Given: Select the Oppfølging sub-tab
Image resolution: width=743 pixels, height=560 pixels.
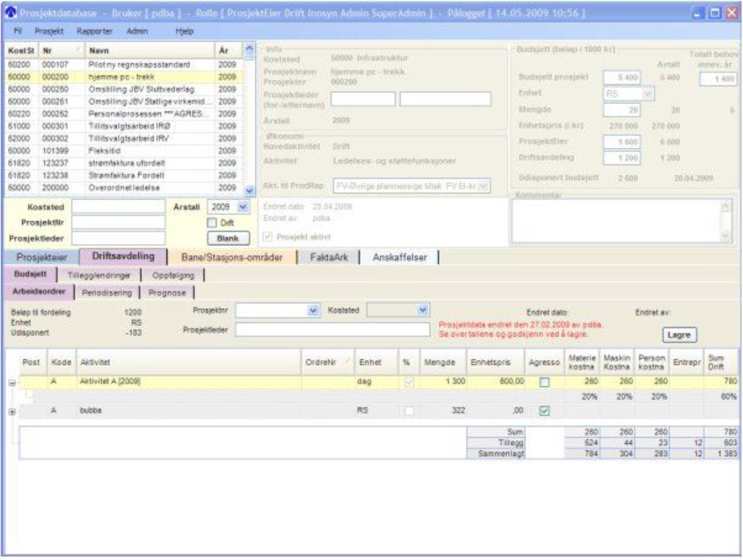Looking at the screenshot, I should (x=173, y=275).
